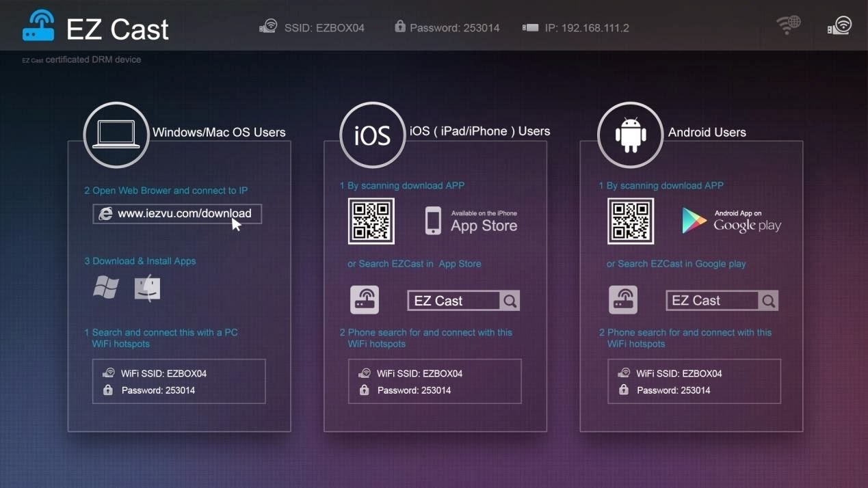Click '1 Search and connect this with a PC' text
868x488 pixels.
click(161, 332)
